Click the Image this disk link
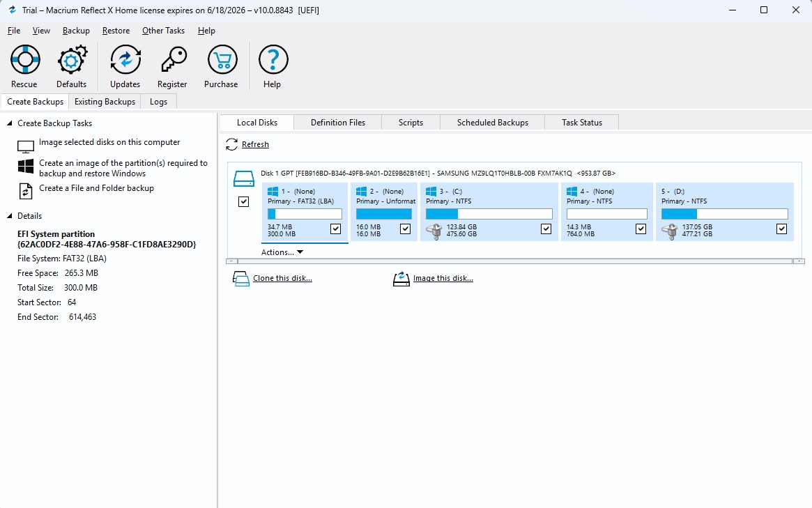812x508 pixels. click(x=443, y=279)
